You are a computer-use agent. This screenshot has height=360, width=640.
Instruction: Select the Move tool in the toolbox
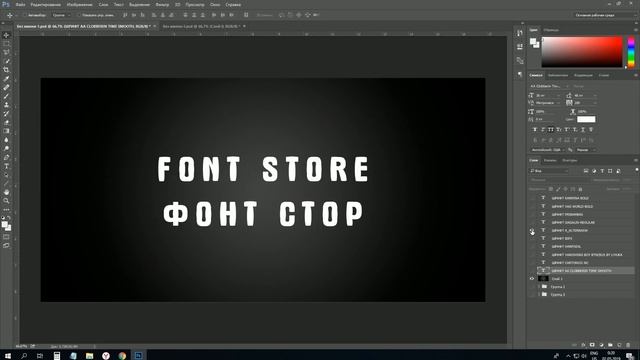[x=6, y=35]
